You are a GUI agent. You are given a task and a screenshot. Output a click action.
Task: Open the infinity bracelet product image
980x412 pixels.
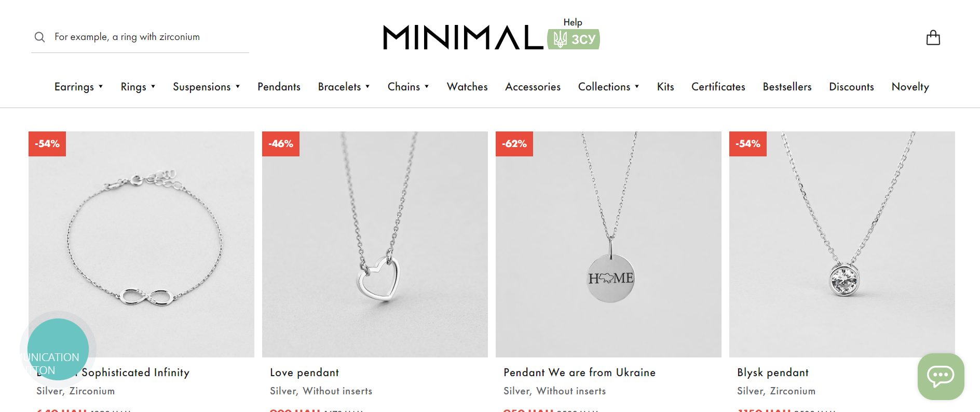pos(141,244)
